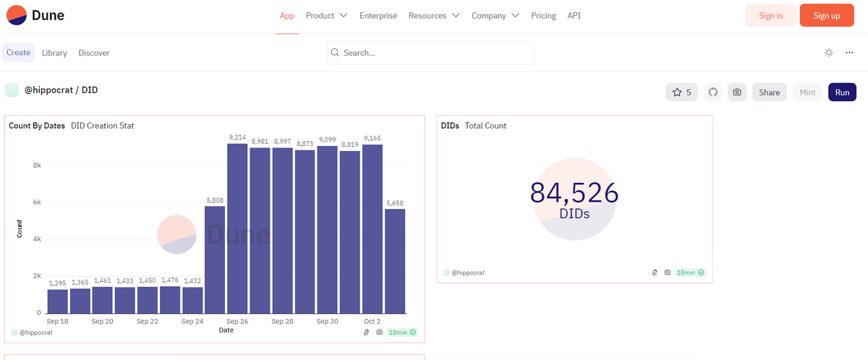The width and height of the screenshot is (868, 360).
Task: Click the bar labeled 1,476
Action: (x=170, y=299)
